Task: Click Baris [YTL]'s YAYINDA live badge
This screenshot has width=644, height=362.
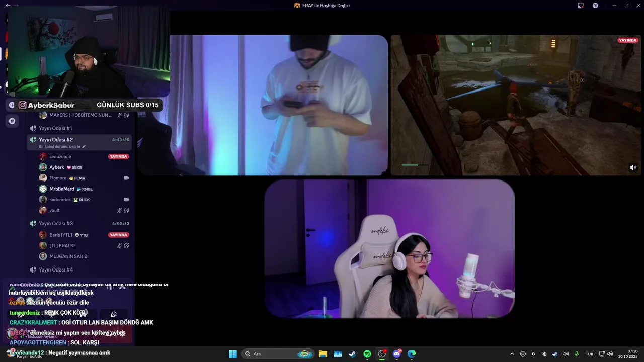Action: point(118,235)
